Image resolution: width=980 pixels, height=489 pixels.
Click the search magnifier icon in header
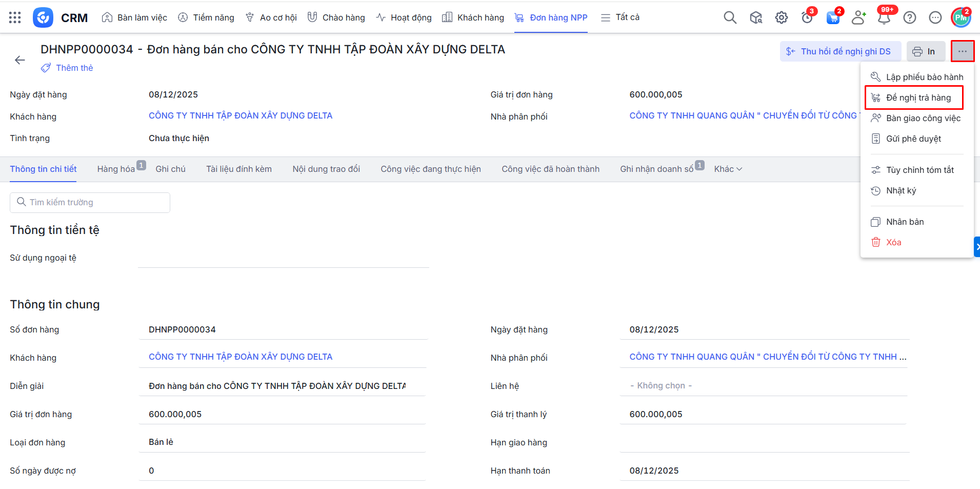[x=730, y=17]
